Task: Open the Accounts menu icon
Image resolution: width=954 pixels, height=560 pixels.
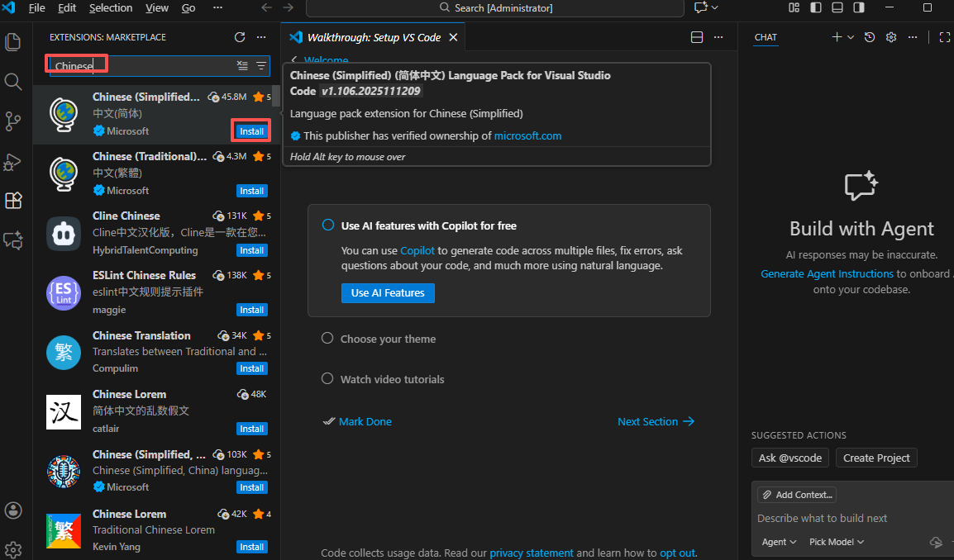Action: [x=12, y=510]
